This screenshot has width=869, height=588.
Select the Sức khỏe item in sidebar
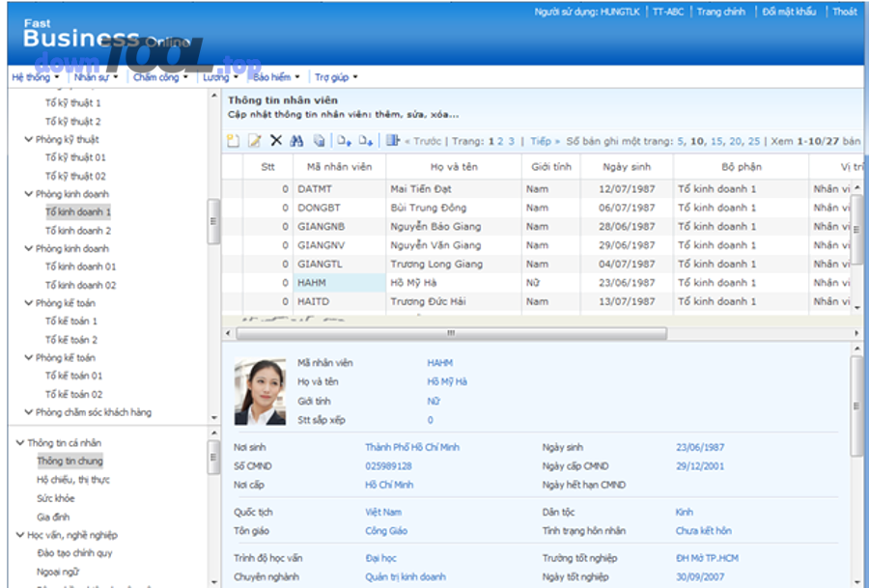coord(56,498)
